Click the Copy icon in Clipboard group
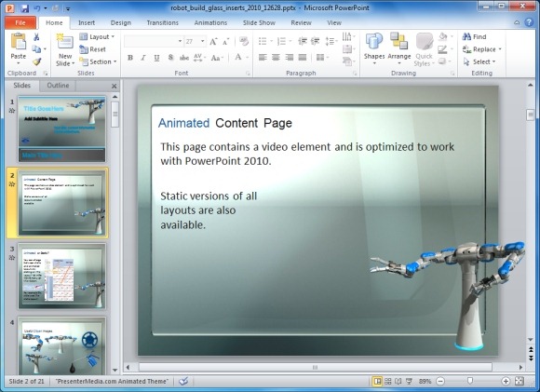540x392 pixels. click(x=36, y=49)
